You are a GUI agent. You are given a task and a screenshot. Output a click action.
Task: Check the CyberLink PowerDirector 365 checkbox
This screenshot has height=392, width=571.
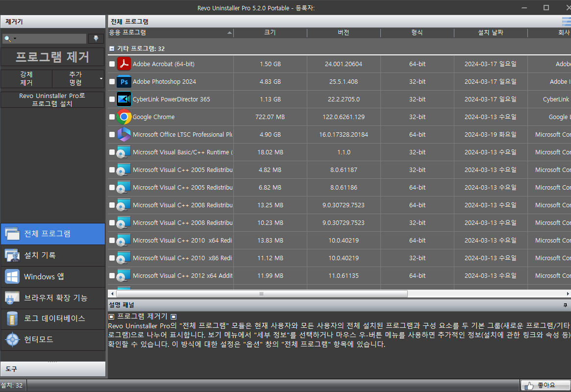pos(112,99)
